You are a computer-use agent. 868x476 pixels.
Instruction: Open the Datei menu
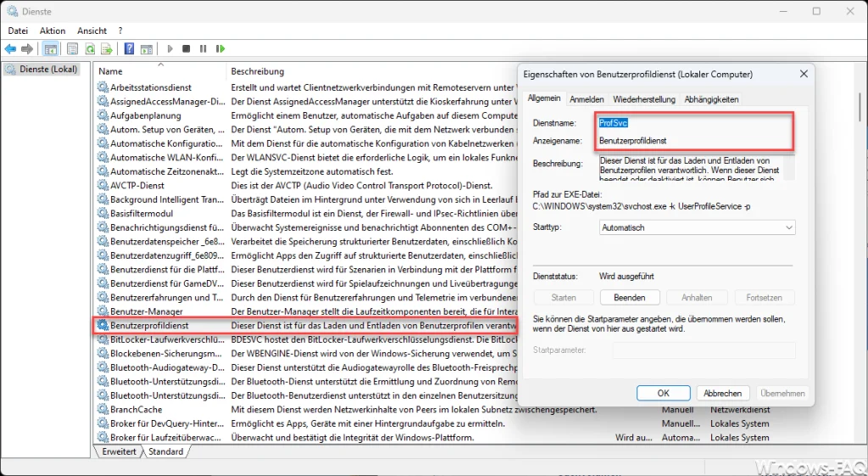pos(18,31)
